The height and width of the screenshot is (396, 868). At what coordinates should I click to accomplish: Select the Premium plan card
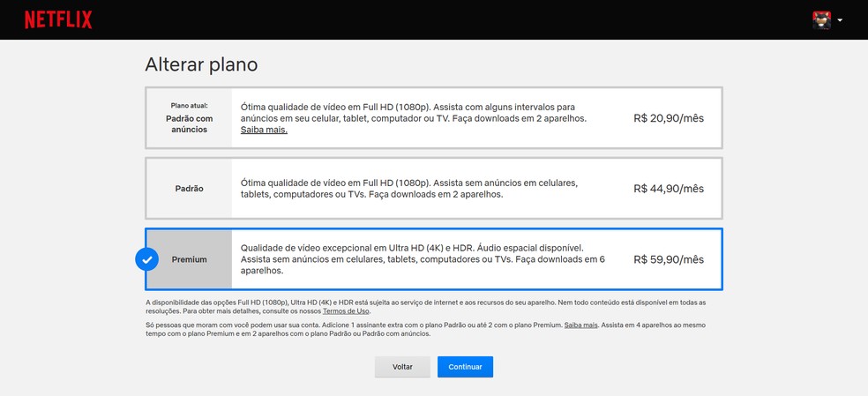433,259
